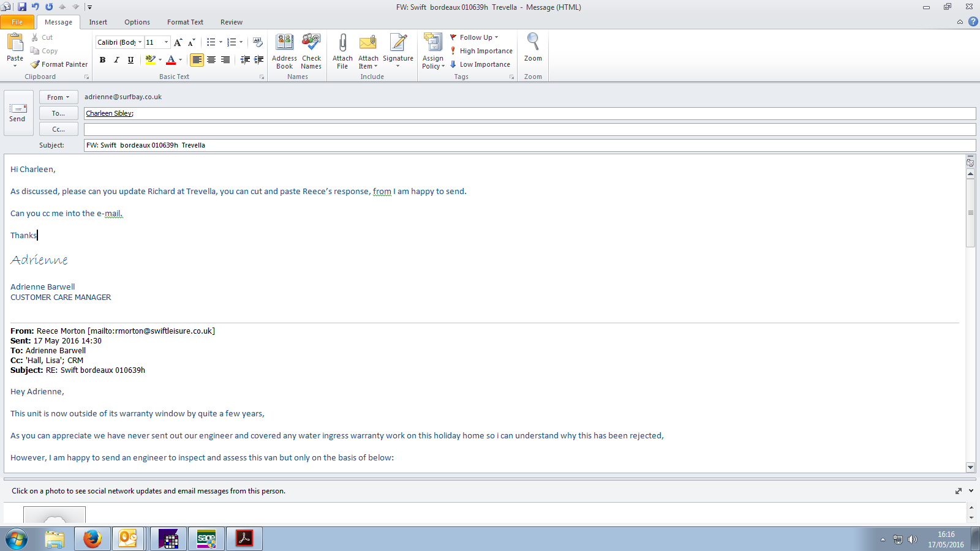Switch to the Review tab
The height and width of the screenshot is (551, 980).
tap(232, 22)
